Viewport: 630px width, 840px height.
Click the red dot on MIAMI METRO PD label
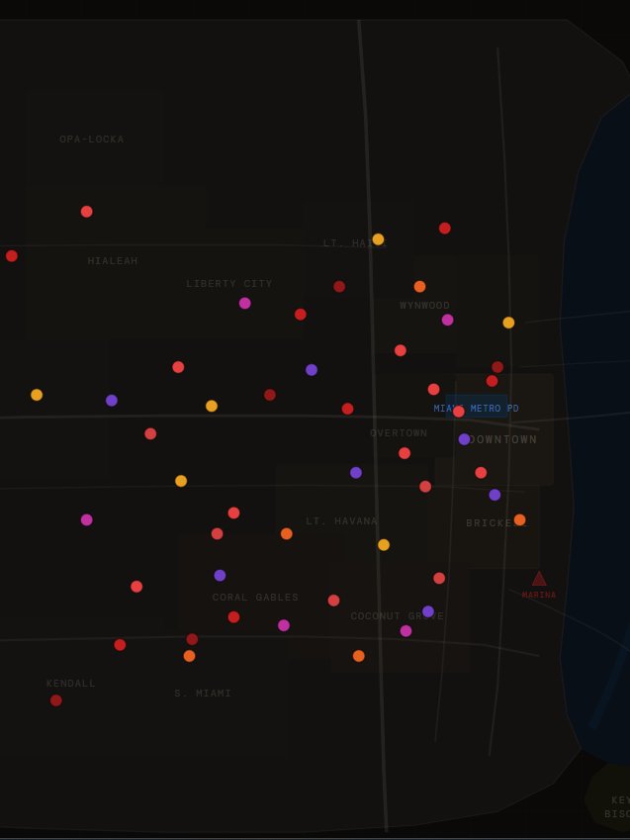(459, 412)
